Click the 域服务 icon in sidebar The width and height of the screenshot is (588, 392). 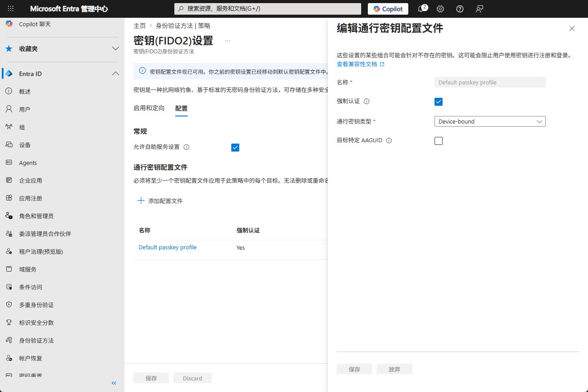click(9, 269)
